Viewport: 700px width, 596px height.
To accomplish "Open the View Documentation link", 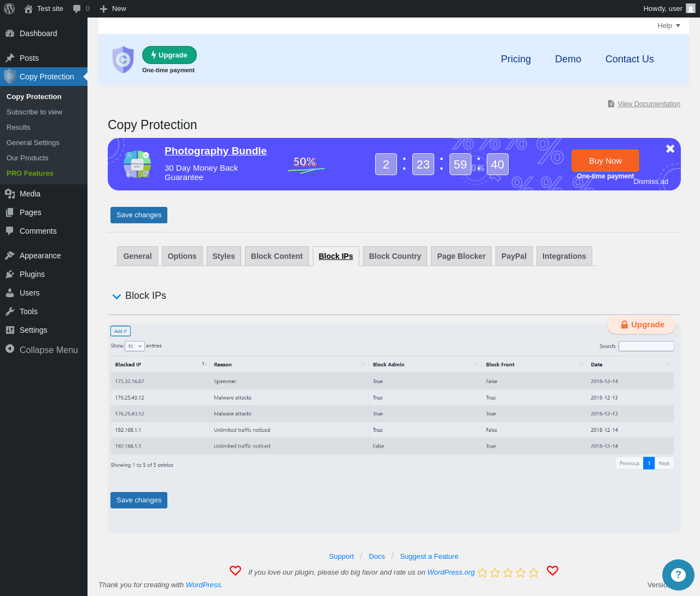I will click(x=649, y=104).
